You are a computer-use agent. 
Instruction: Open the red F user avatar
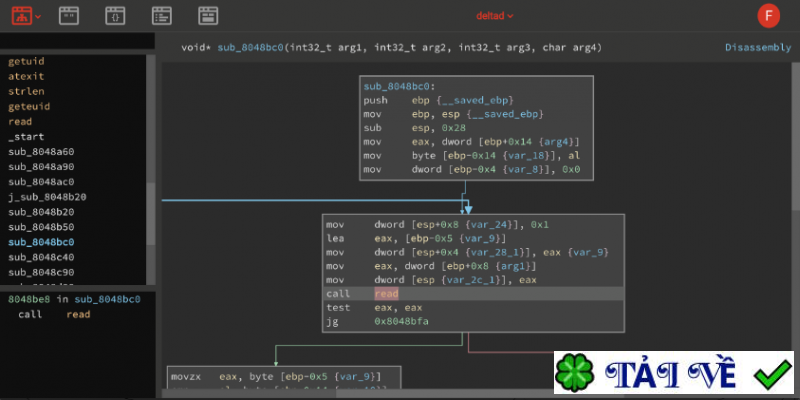tap(770, 15)
